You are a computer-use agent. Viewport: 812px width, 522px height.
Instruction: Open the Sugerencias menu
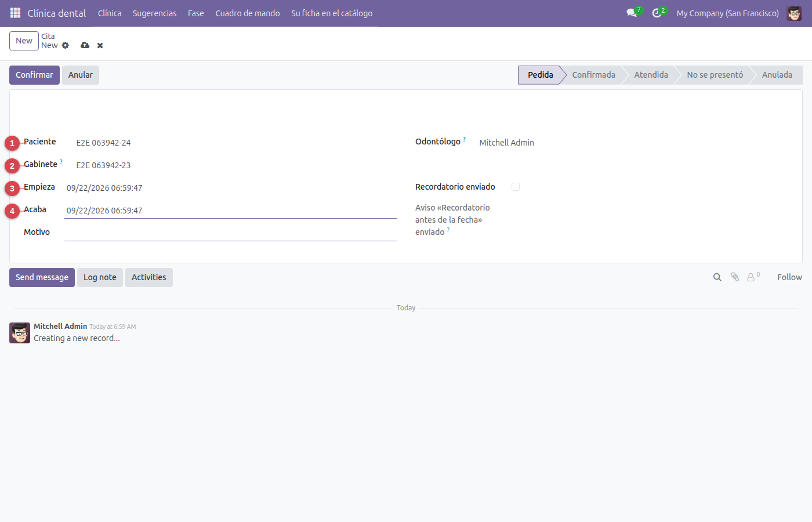click(154, 13)
